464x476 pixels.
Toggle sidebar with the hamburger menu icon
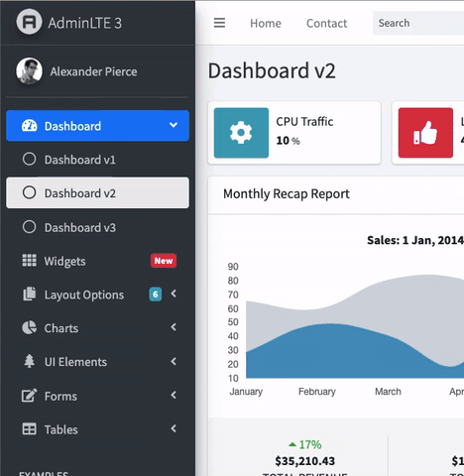(219, 23)
